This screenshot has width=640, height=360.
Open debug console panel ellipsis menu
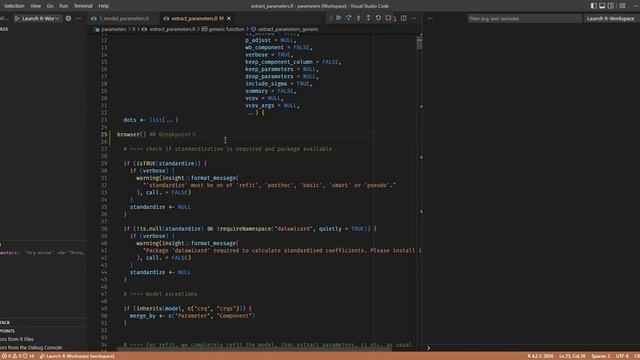[430, 18]
